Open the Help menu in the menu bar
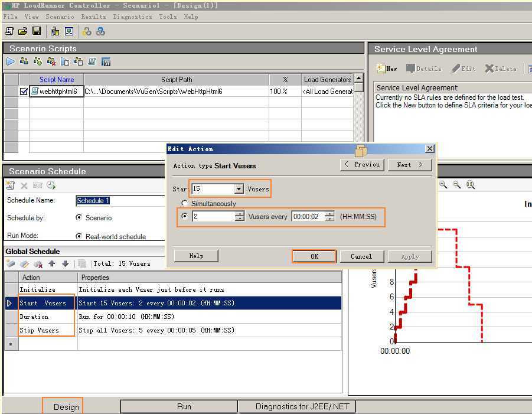 click(191, 17)
